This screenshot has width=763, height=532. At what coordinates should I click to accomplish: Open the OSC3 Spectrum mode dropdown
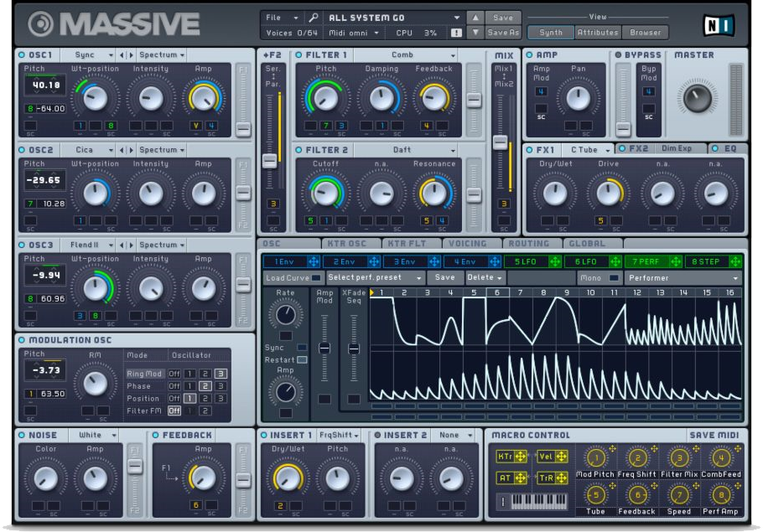[x=162, y=245]
